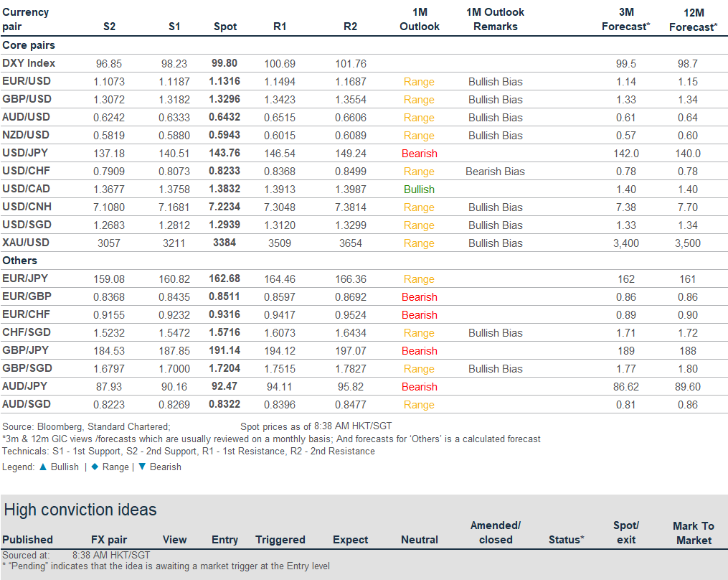Click the red "Bearish" outlook for USD/JPY
Viewport: 728px width, 580px height.
click(x=420, y=154)
